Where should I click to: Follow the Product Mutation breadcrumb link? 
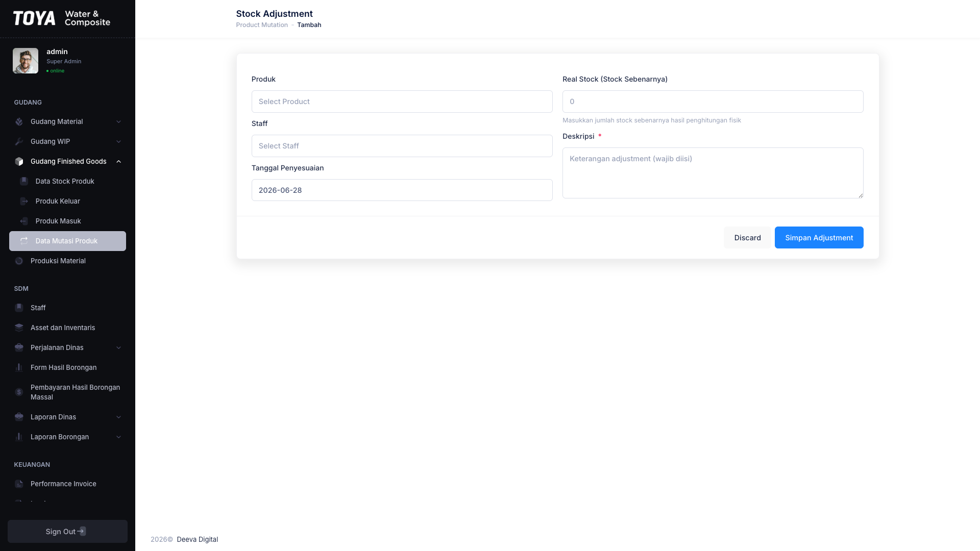(262, 25)
